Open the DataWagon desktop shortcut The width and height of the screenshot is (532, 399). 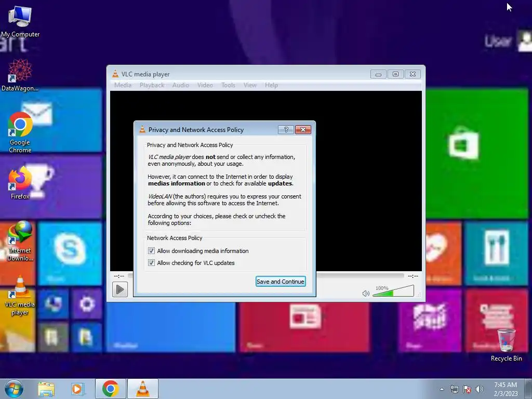coord(20,75)
